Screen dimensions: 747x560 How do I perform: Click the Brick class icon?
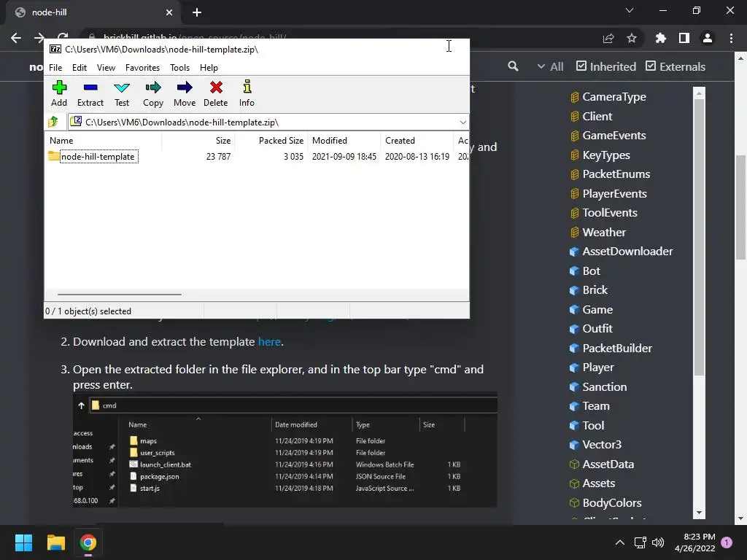pos(574,290)
